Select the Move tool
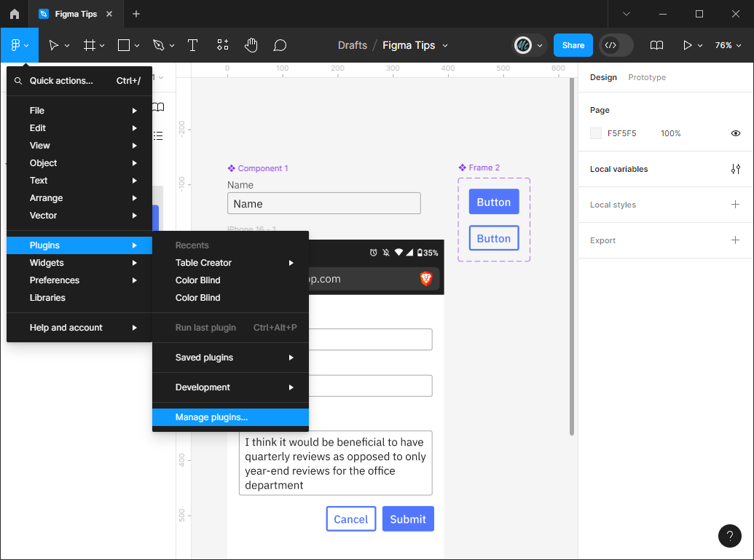This screenshot has width=754, height=560. (x=53, y=45)
